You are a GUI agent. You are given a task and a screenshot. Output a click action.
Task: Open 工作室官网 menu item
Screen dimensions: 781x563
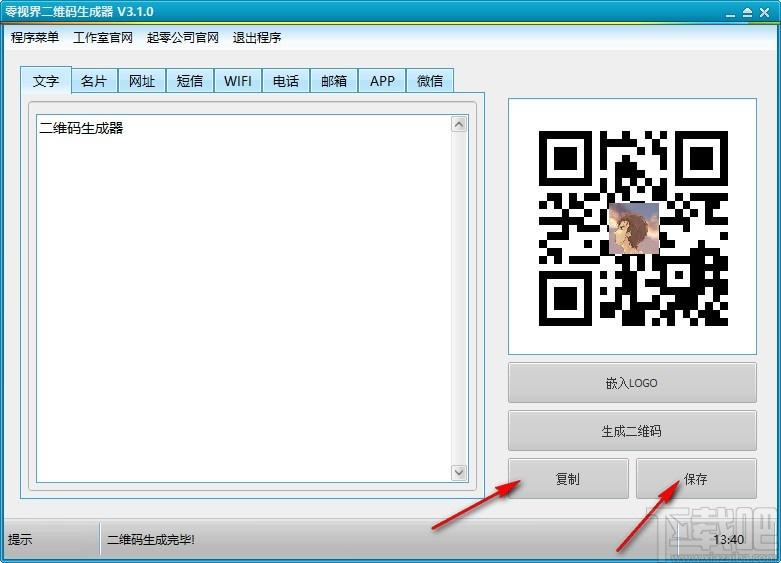click(103, 37)
